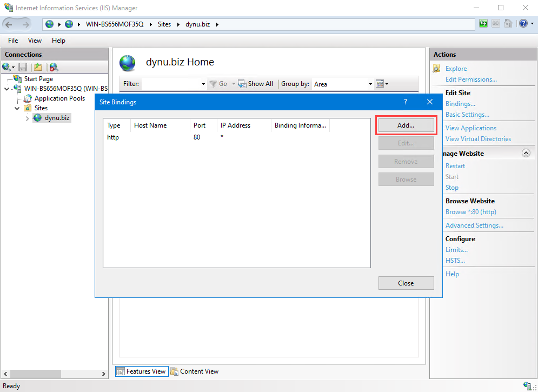Click the dynu.biz globe icon in tree
The image size is (538, 392).
coord(37,118)
